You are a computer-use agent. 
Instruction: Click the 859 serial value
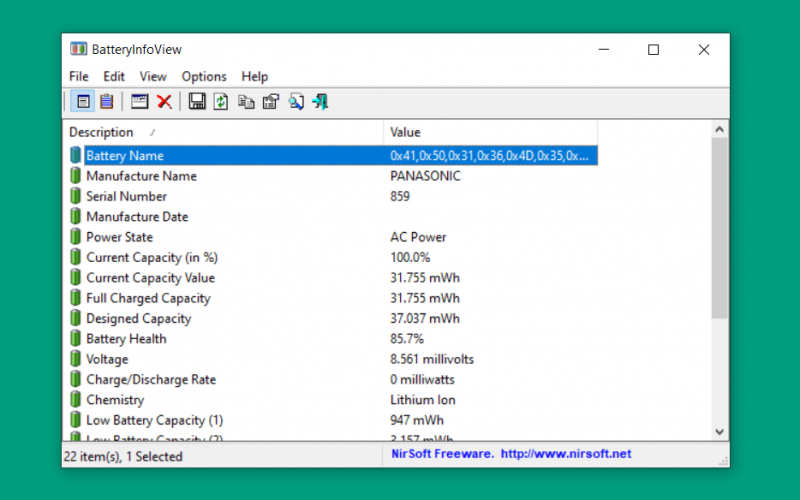[x=400, y=196]
